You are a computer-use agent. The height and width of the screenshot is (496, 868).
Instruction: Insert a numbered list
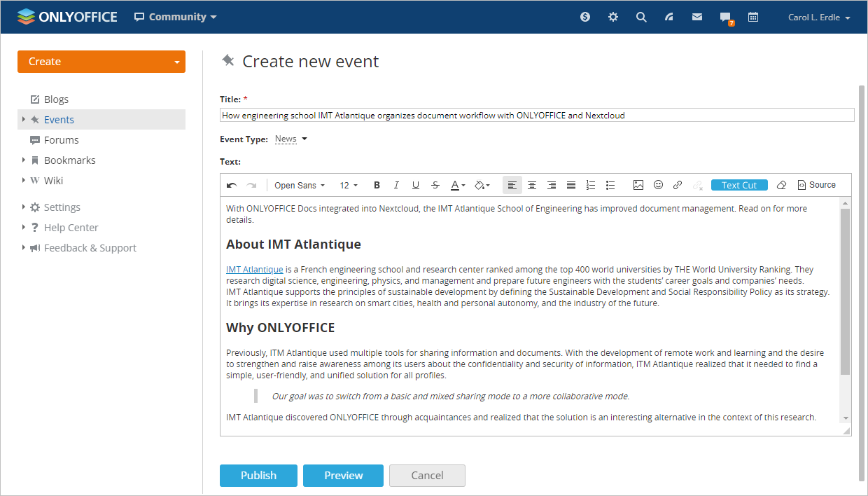(x=591, y=185)
